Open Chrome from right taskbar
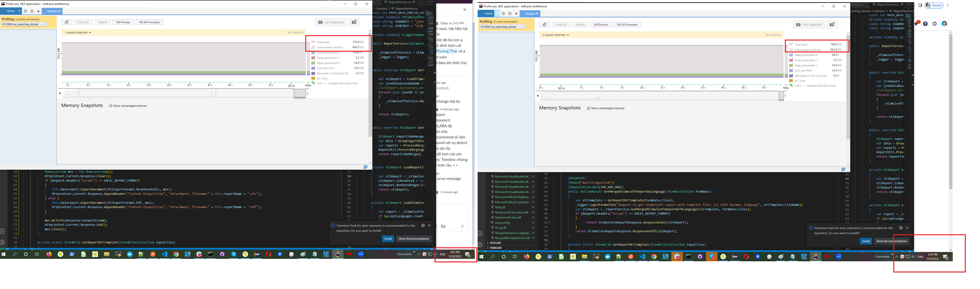 [654, 257]
